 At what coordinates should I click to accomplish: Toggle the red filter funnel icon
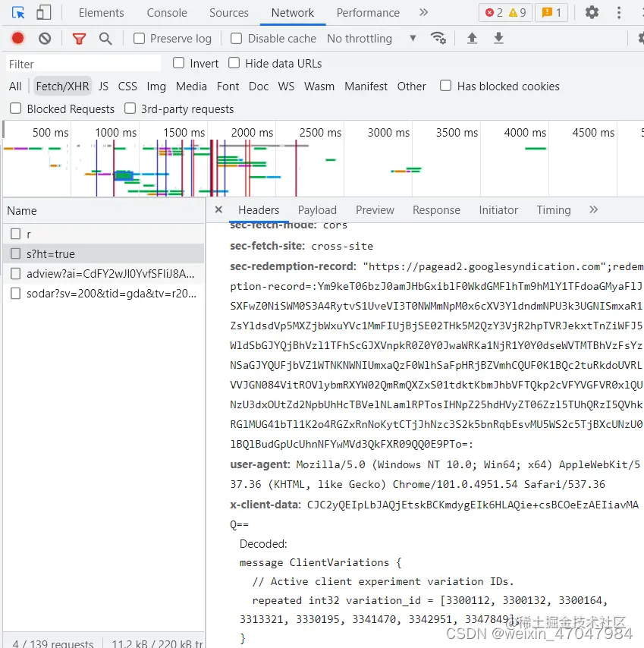pyautogui.click(x=79, y=39)
